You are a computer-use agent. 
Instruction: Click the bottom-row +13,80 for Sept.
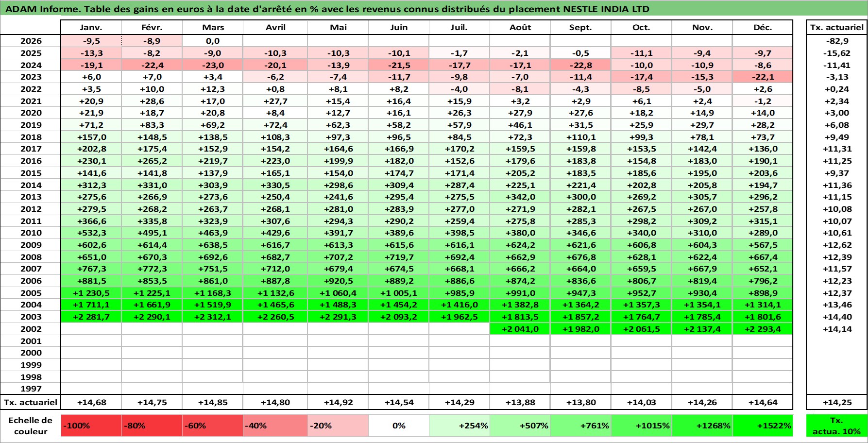click(581, 402)
